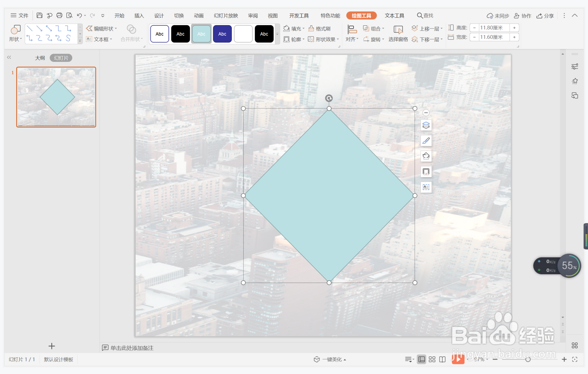Image resolution: width=588 pixels, height=374 pixels.
Task: Switch to the Outline (大纲) panel tab
Action: (40, 58)
